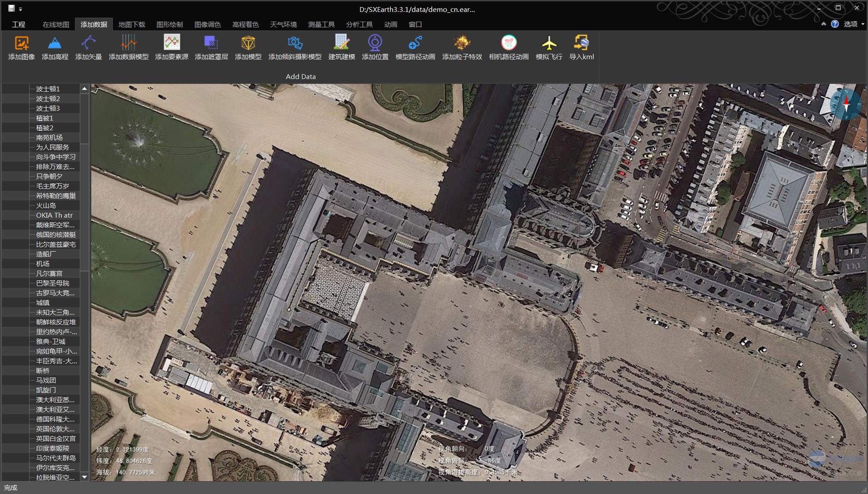Click the longitude value 2.121399度

[x=132, y=449]
